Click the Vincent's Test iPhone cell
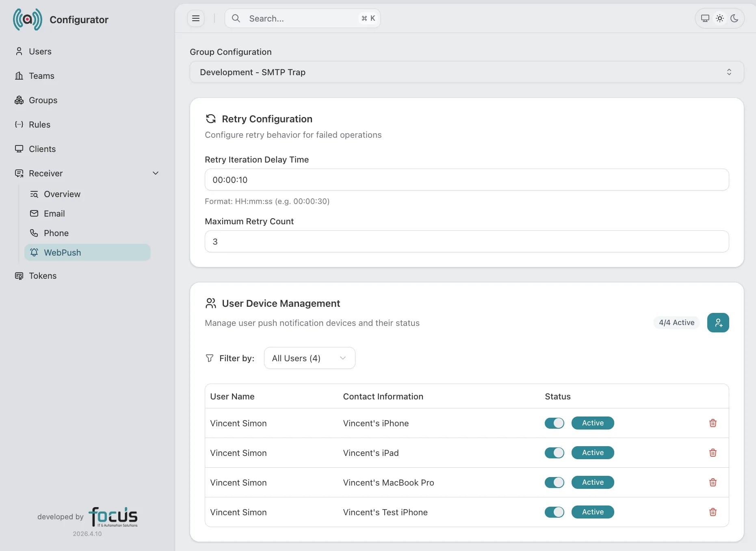756x551 pixels. pyautogui.click(x=386, y=512)
